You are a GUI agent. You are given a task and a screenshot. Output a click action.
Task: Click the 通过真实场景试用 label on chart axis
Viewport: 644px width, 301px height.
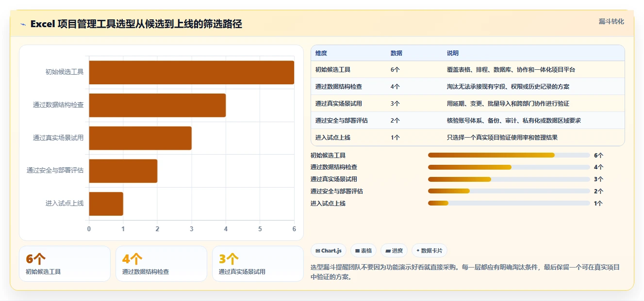coord(58,138)
